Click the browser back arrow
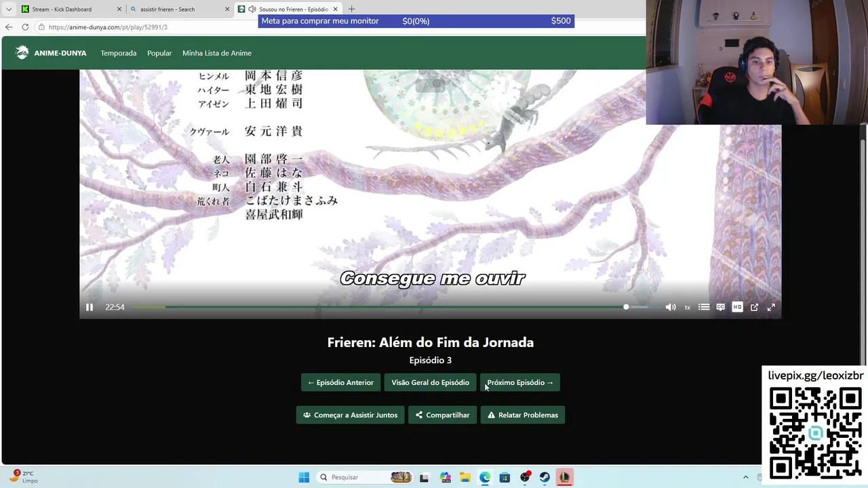This screenshot has width=868, height=488. pos(9,27)
